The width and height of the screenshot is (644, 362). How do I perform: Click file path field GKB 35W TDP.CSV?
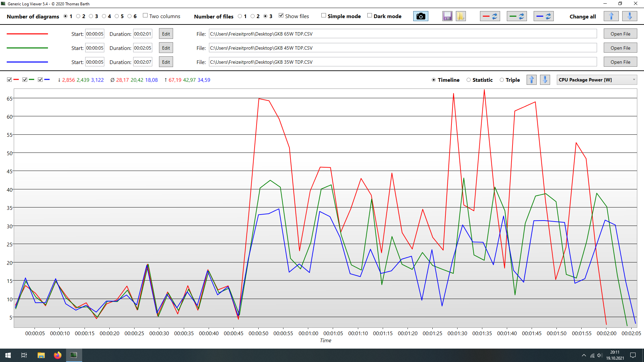[403, 62]
